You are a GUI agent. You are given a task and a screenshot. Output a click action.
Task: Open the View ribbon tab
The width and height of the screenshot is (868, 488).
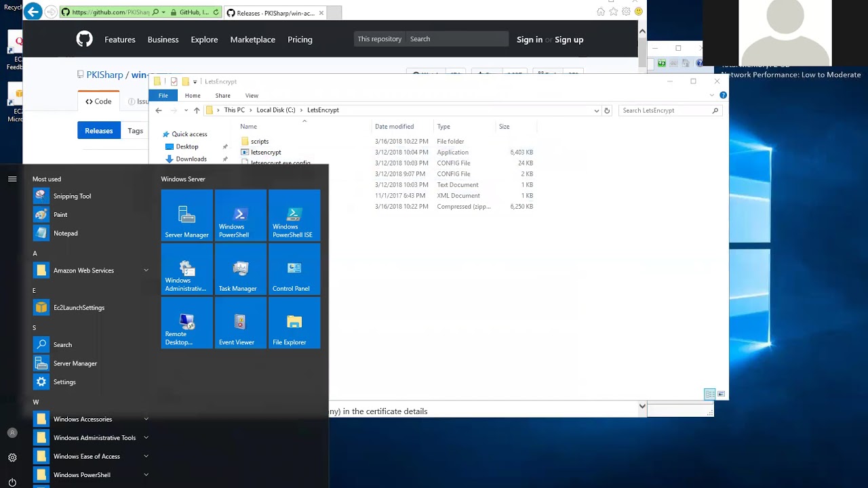(x=252, y=96)
